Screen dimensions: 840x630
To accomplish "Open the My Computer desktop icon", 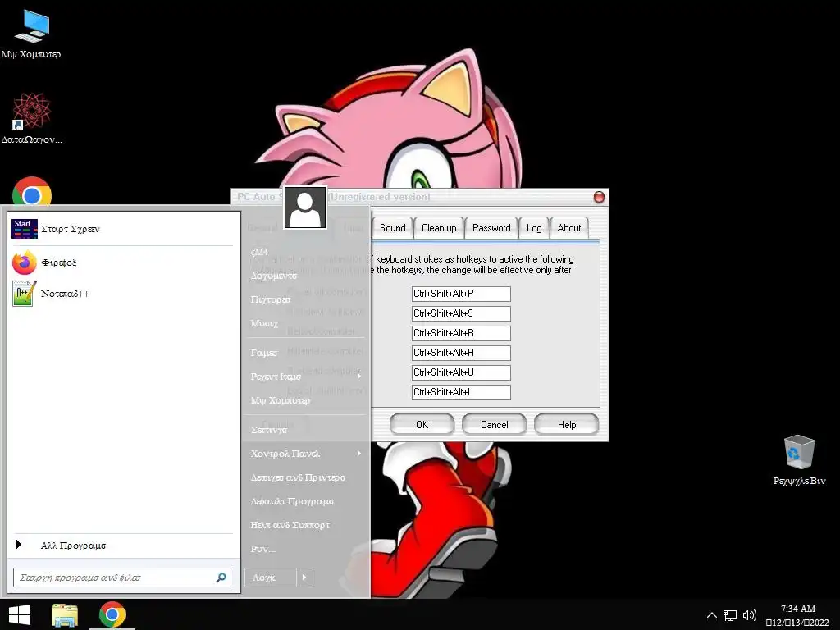I will pyautogui.click(x=31, y=34).
